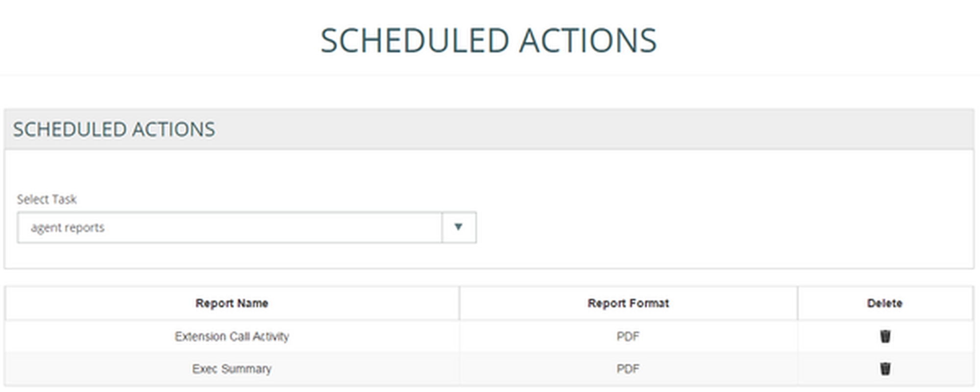Click PDF format in Extension Call Activity row
The height and width of the screenshot is (392, 980).
[628, 337]
